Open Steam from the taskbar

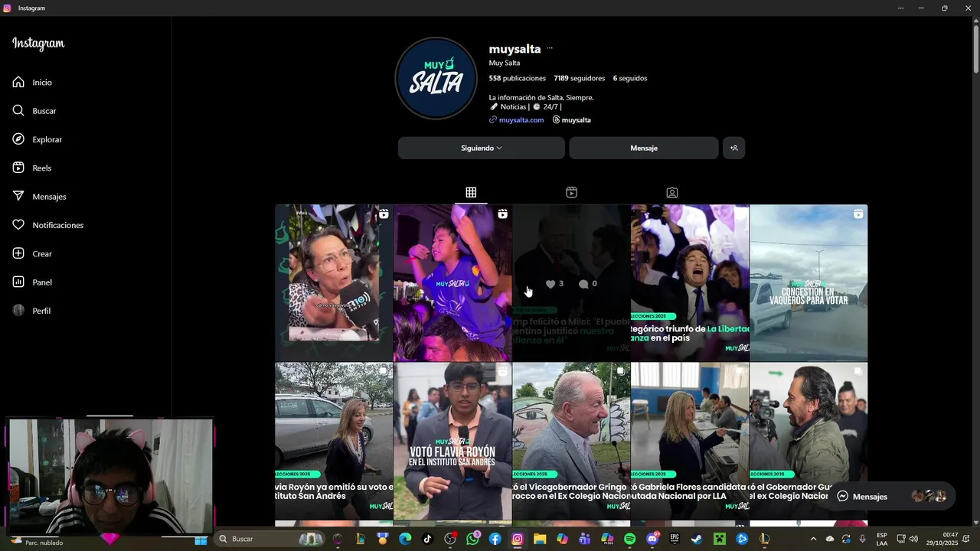[x=697, y=539]
